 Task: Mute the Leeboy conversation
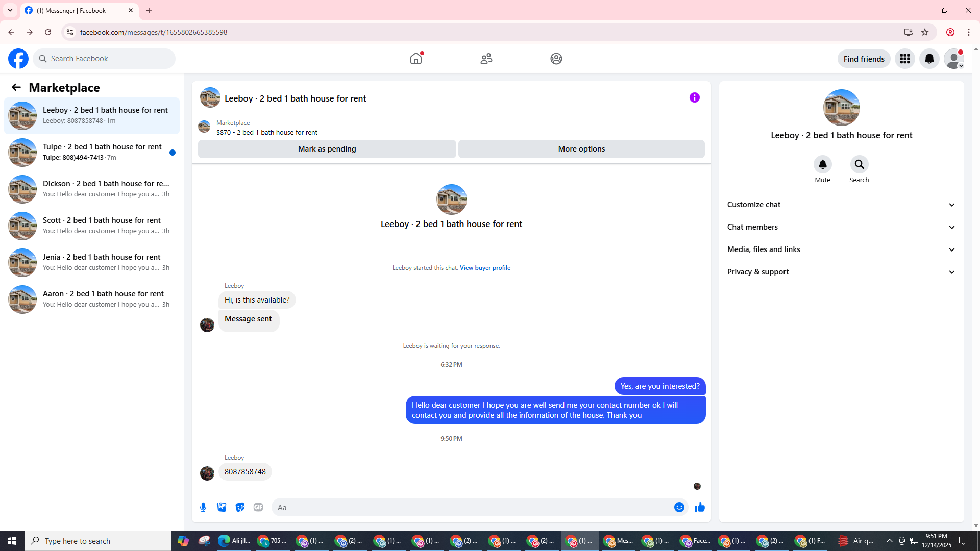[x=822, y=165]
